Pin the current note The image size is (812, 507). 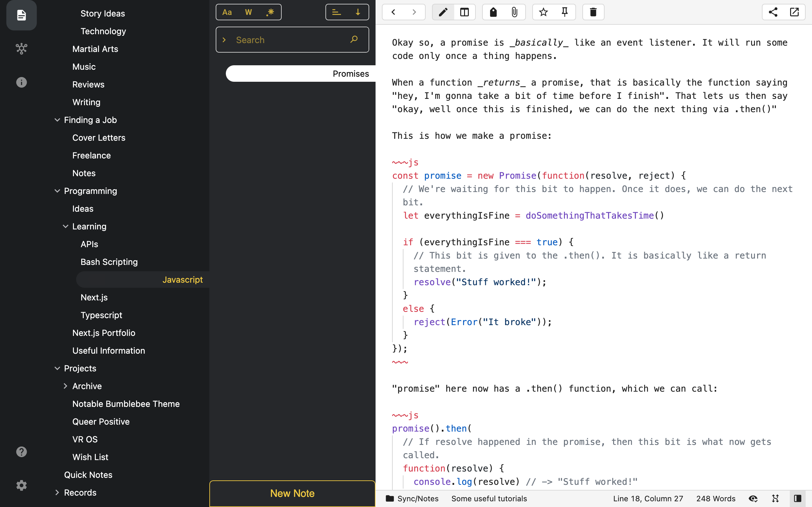coord(564,12)
